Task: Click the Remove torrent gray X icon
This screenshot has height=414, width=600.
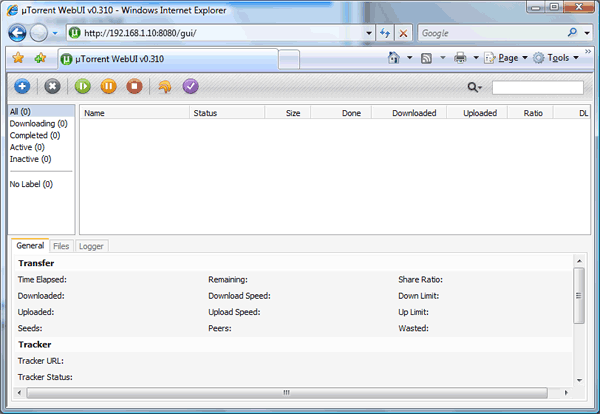Action: point(52,86)
